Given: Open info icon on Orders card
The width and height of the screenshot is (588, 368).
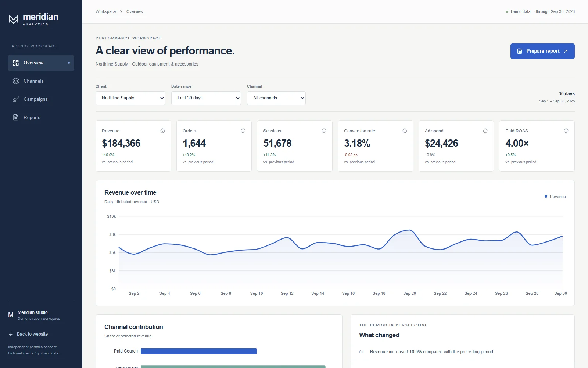Looking at the screenshot, I should coord(243,131).
